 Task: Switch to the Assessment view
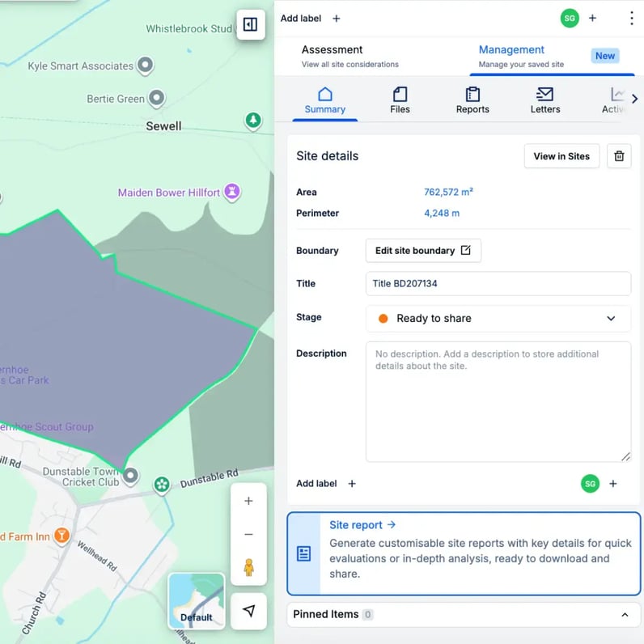tap(350, 56)
